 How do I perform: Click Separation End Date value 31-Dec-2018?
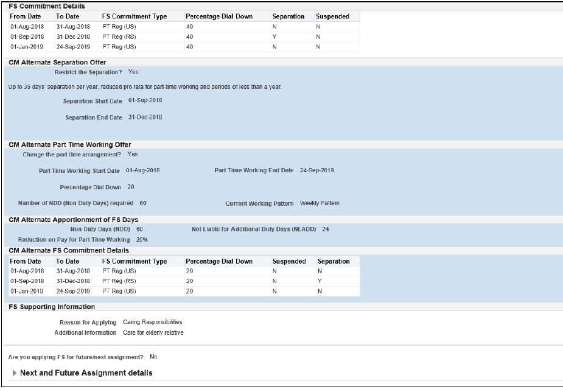pos(145,117)
